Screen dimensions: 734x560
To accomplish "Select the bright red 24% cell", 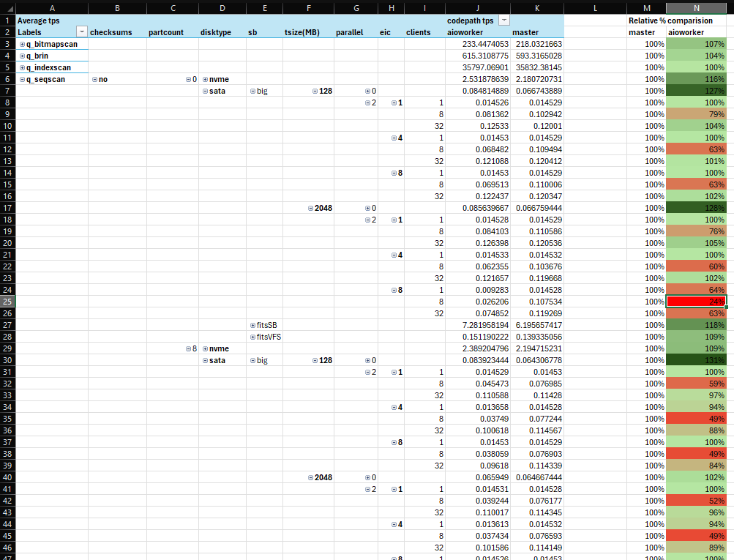I will pos(696,302).
